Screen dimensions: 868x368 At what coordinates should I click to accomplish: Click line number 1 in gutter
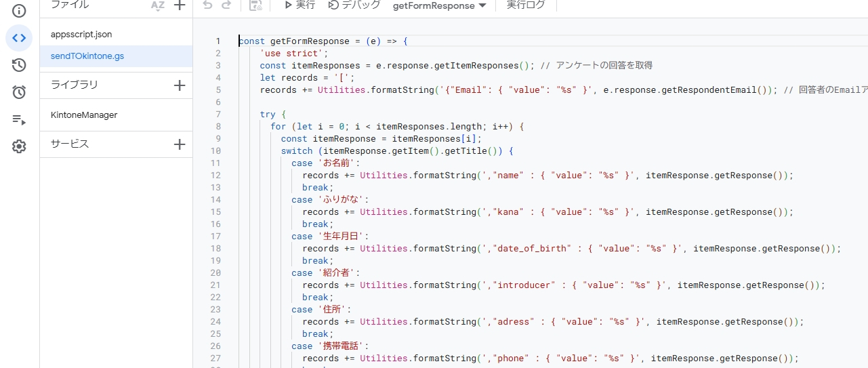click(218, 41)
